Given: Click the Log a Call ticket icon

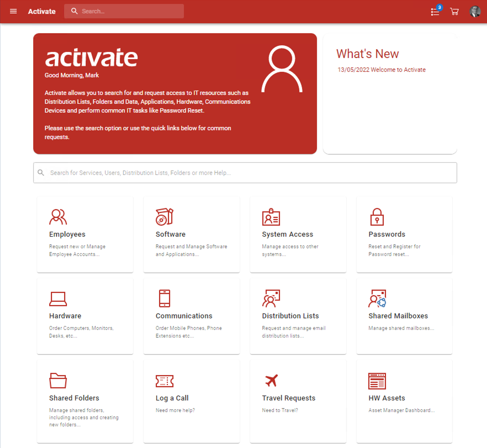Looking at the screenshot, I should (165, 381).
